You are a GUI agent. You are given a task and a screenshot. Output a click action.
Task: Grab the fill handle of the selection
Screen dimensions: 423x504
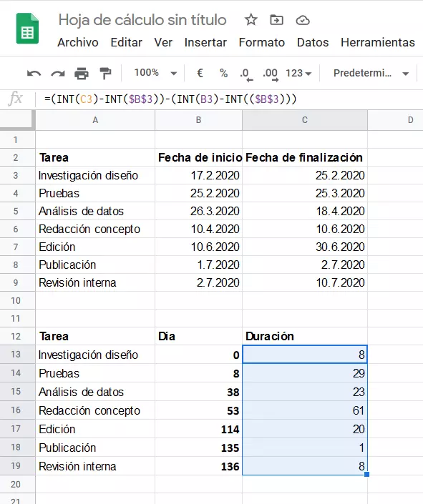point(366,475)
